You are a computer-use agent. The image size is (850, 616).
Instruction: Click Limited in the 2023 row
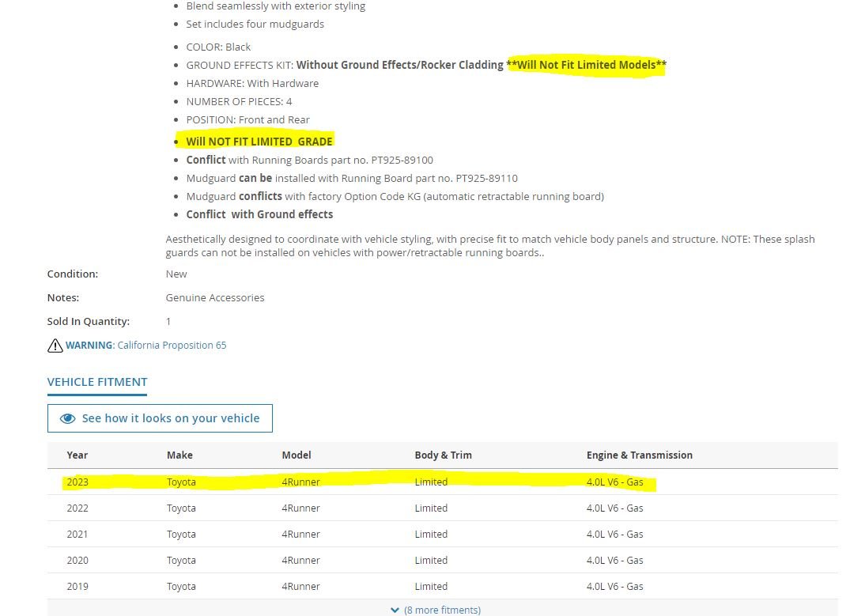[431, 482]
